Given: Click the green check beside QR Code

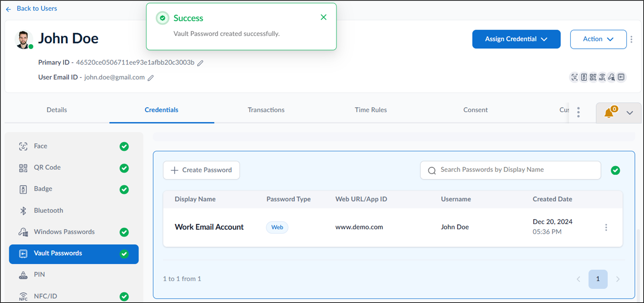Looking at the screenshot, I should pos(124,168).
